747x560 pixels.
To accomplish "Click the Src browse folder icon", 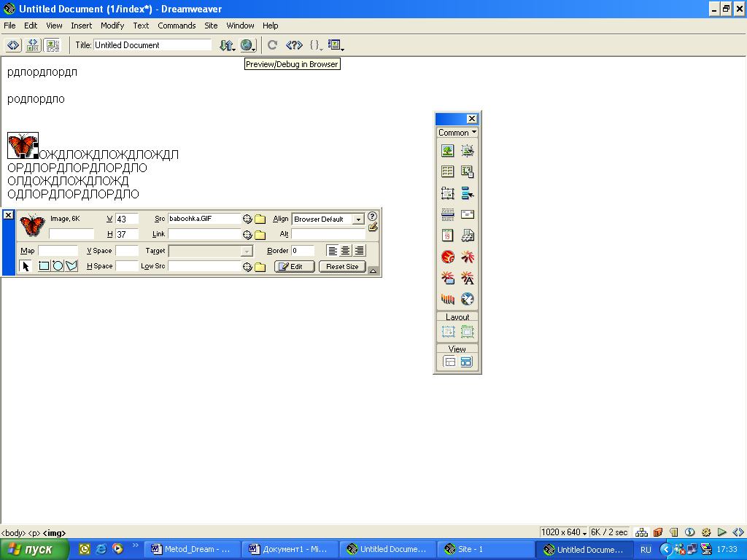I will 260,219.
